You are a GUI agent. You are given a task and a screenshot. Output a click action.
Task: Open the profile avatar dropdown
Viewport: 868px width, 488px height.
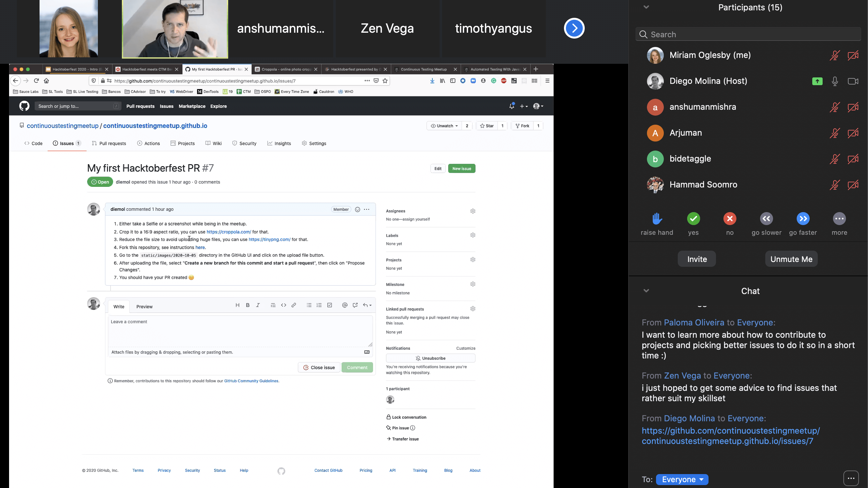click(x=538, y=106)
